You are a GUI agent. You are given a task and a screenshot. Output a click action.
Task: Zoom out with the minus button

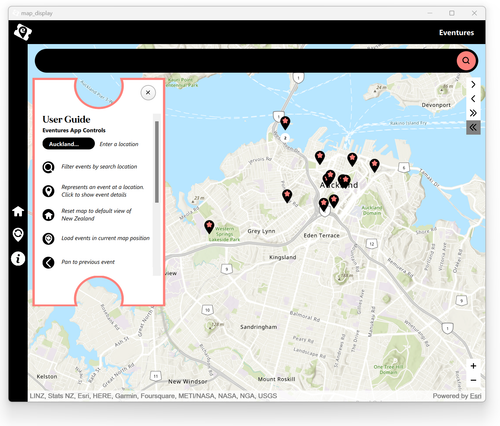[x=473, y=380]
